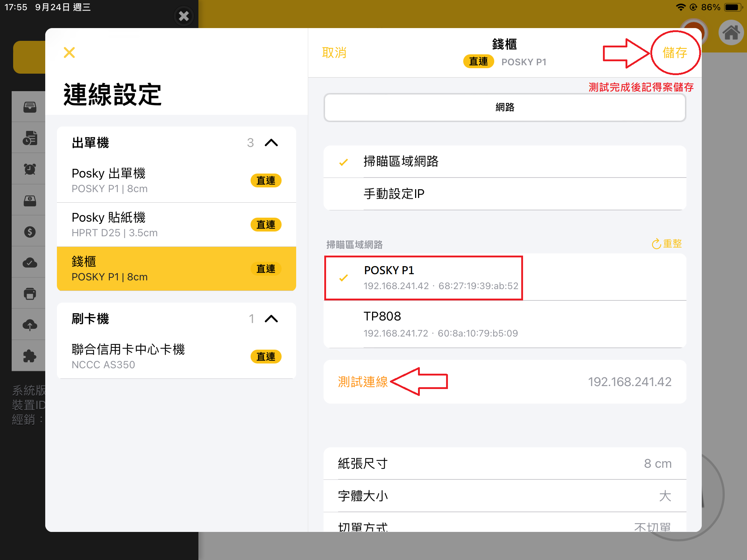
Task: Dismiss overlay with dark circular X button
Action: (x=184, y=16)
